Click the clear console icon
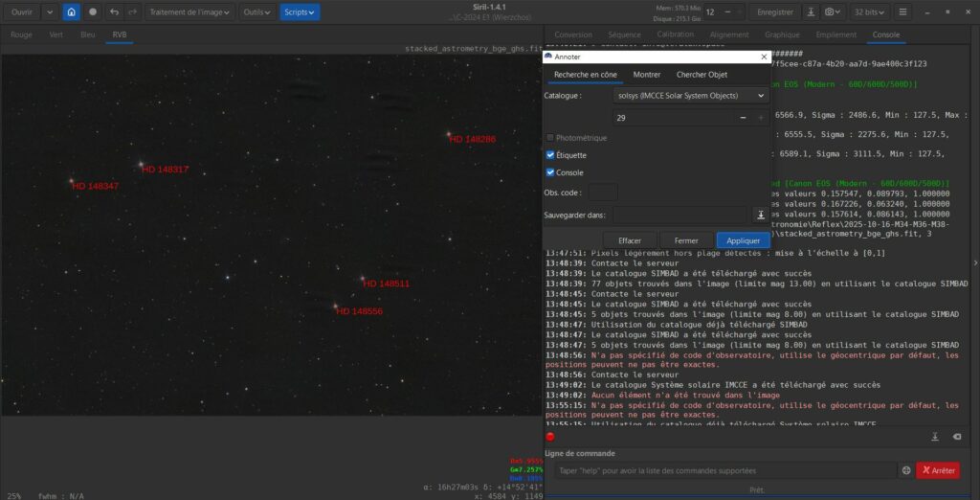The image size is (980, 500). (x=957, y=437)
